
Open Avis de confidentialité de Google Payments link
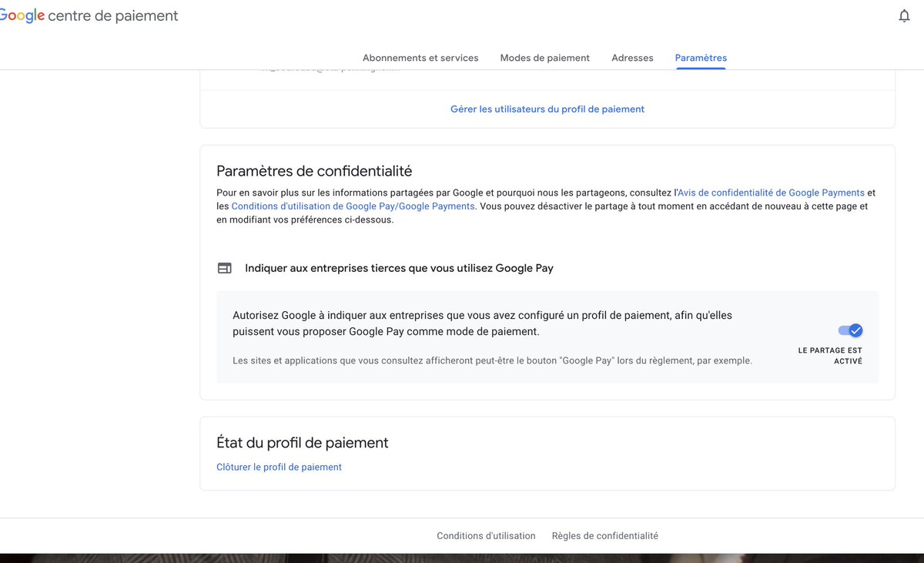tap(771, 193)
